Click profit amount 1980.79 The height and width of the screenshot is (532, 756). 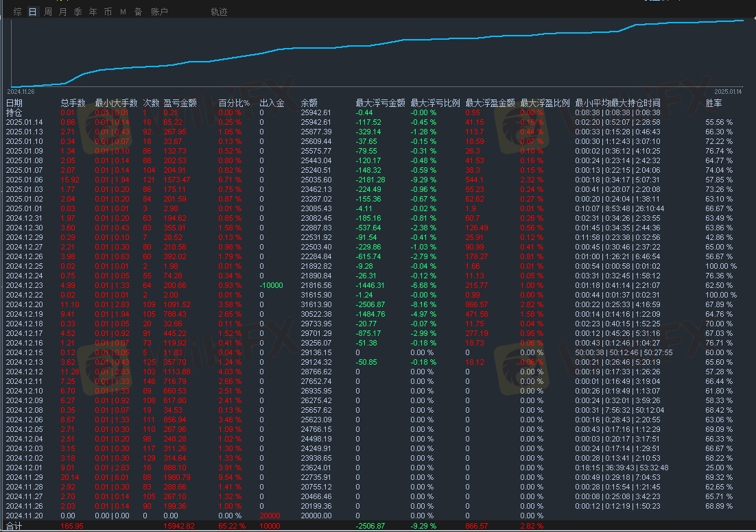pyautogui.click(x=176, y=477)
